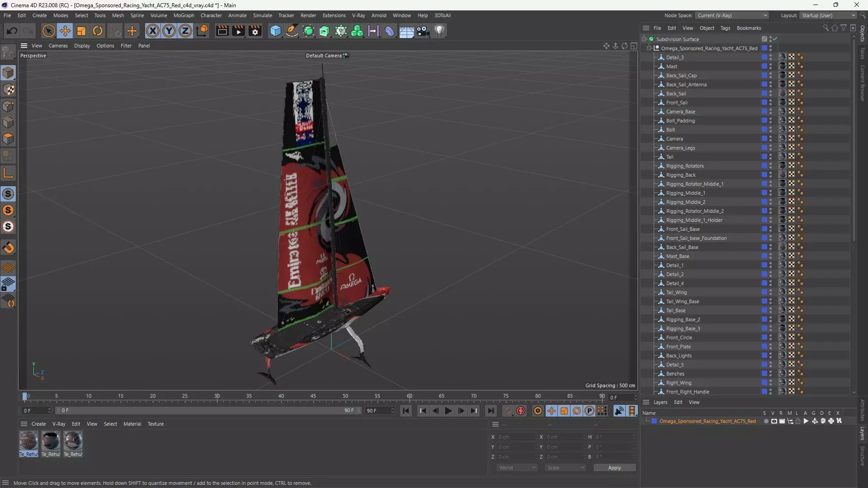Screen dimensions: 868x488
Task: Open Scale mode dropdown
Action: pyautogui.click(x=565, y=468)
